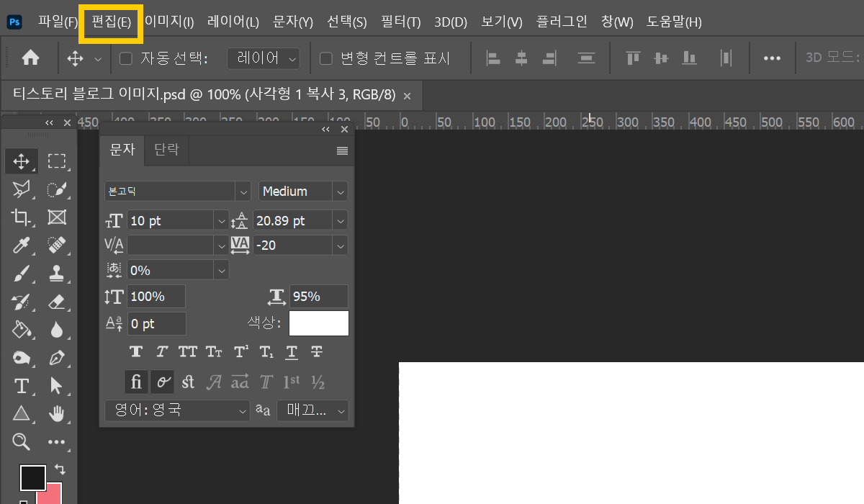This screenshot has height=504, width=864.
Task: Toggle Faux Bold in the Character panel
Action: tap(136, 352)
